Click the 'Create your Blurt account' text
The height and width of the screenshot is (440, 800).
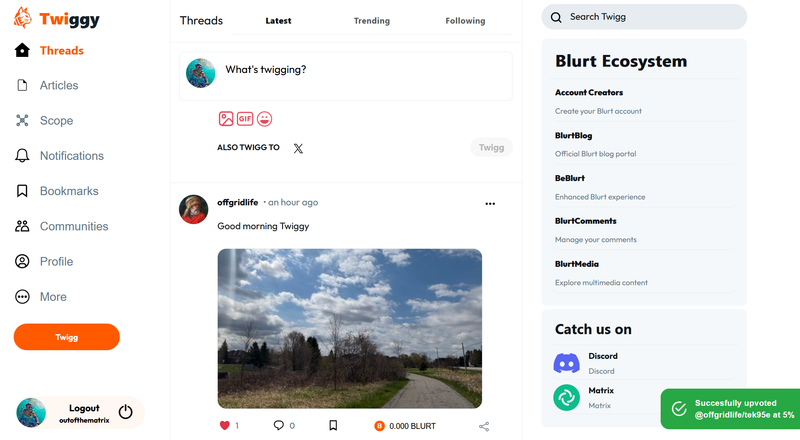[x=598, y=111]
